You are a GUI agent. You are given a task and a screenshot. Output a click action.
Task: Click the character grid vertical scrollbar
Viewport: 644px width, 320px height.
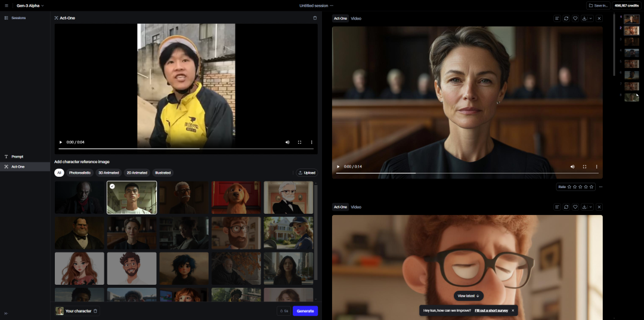coord(316,232)
